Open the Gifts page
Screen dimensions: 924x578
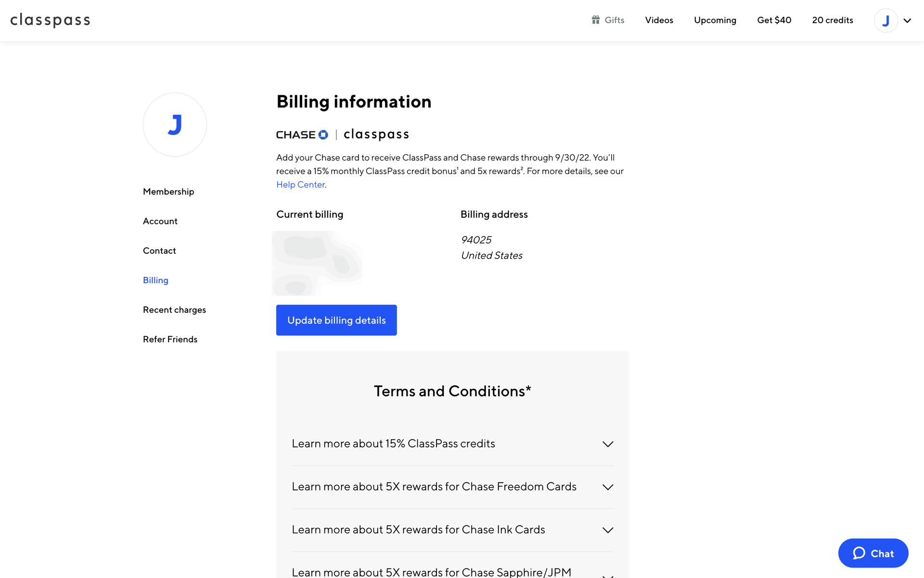pos(608,20)
